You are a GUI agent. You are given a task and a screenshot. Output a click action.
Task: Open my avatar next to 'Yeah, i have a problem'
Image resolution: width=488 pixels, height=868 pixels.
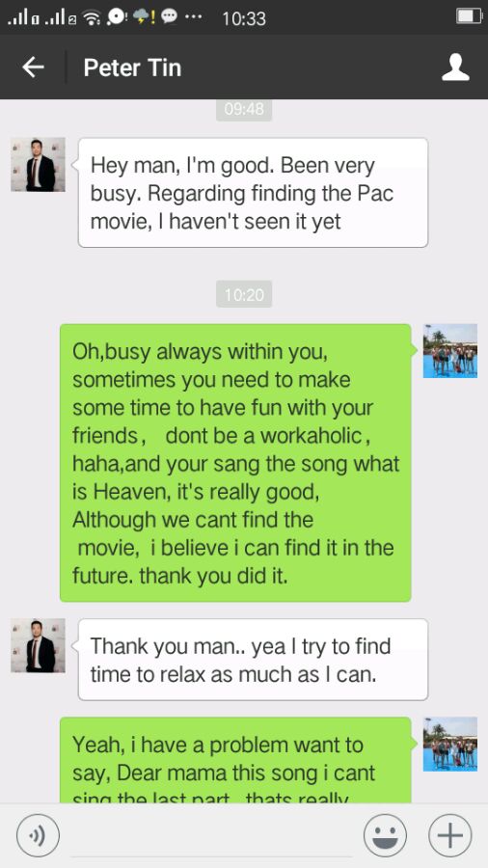[449, 744]
